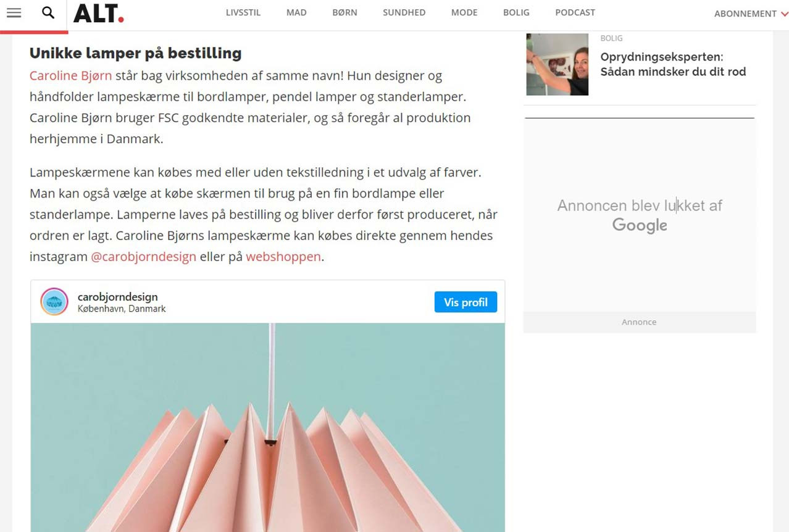Image resolution: width=789 pixels, height=532 pixels.
Task: Click the carobjorndesign username in the embed
Action: (x=117, y=297)
